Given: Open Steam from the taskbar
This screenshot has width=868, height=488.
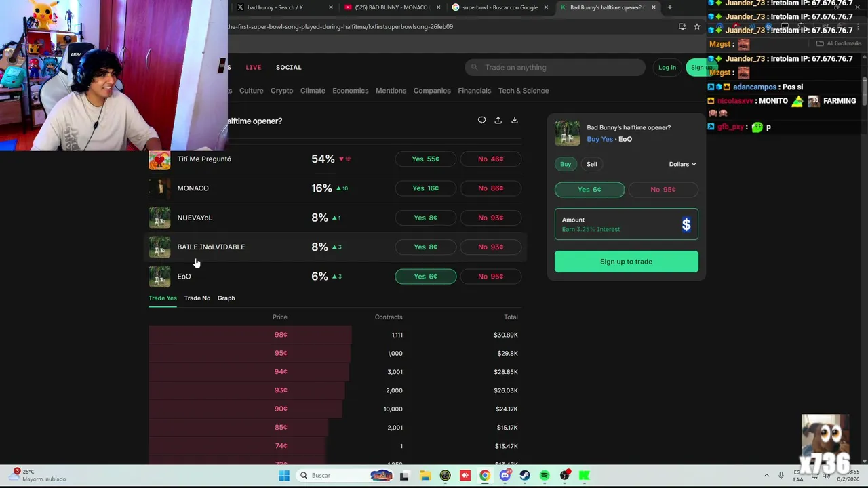Looking at the screenshot, I should [524, 475].
